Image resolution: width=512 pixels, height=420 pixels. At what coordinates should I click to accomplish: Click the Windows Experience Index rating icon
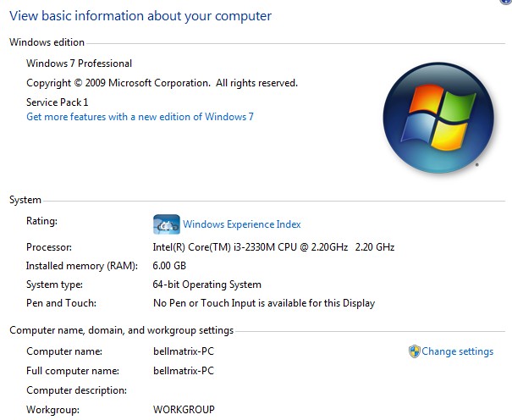pos(166,224)
